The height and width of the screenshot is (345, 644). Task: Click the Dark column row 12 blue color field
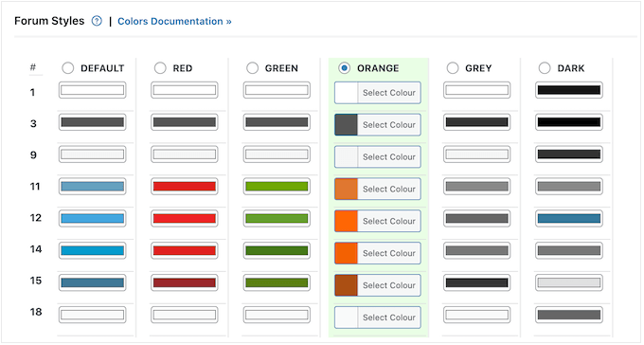point(569,218)
